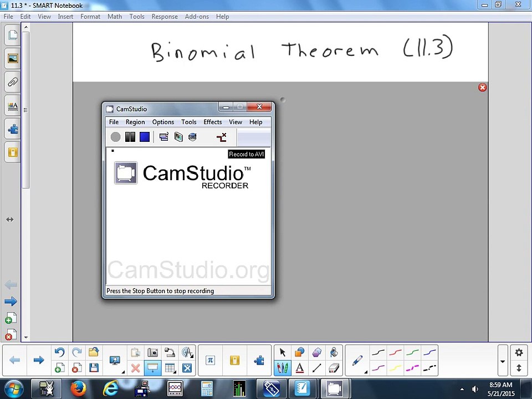Go to next page in left sidebar
Image resolution: width=532 pixels, height=399 pixels.
(x=11, y=301)
